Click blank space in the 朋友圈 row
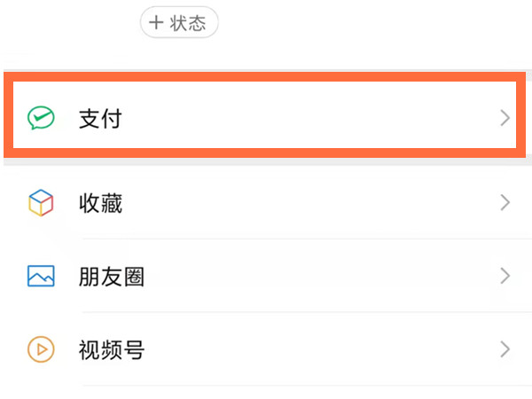This screenshot has height=399, width=532. coord(310,277)
